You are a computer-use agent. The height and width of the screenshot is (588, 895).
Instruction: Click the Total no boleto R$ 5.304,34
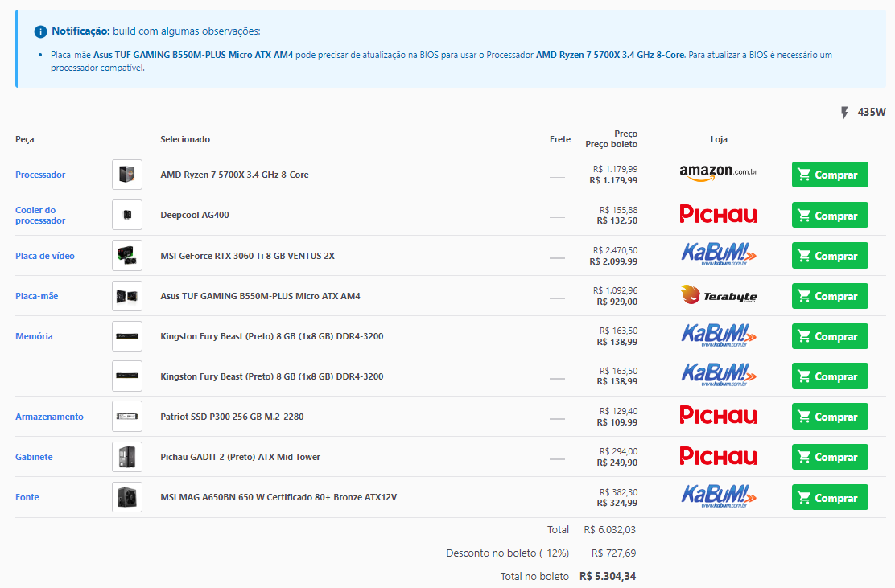click(608, 576)
